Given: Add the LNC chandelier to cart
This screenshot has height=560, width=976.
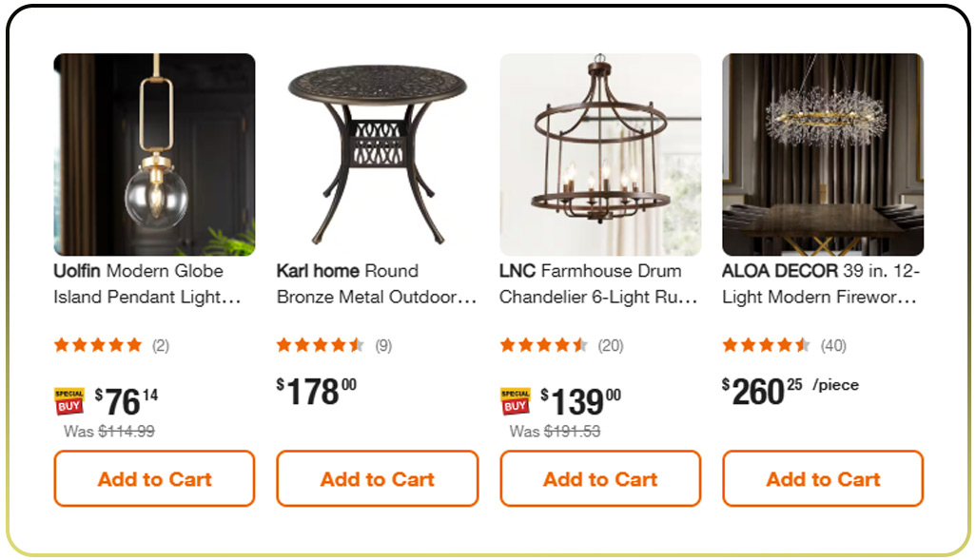Looking at the screenshot, I should point(599,478).
